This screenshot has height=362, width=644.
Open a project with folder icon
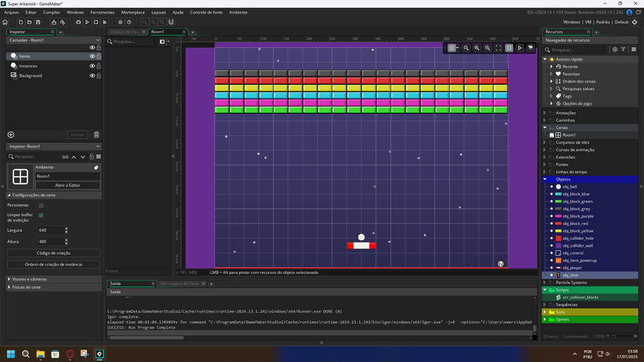tap(29, 22)
